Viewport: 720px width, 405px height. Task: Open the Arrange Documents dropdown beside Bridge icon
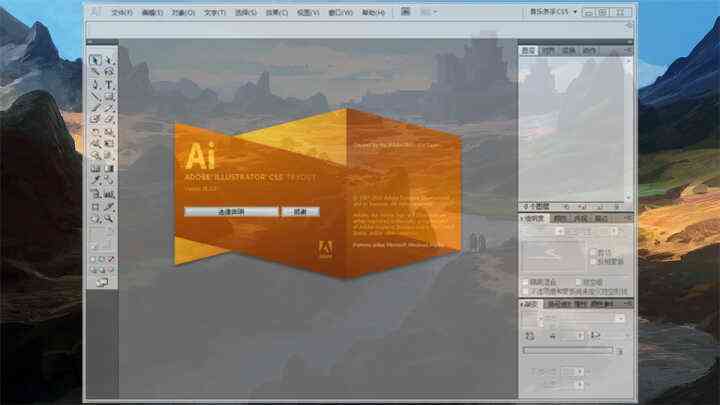(x=429, y=12)
